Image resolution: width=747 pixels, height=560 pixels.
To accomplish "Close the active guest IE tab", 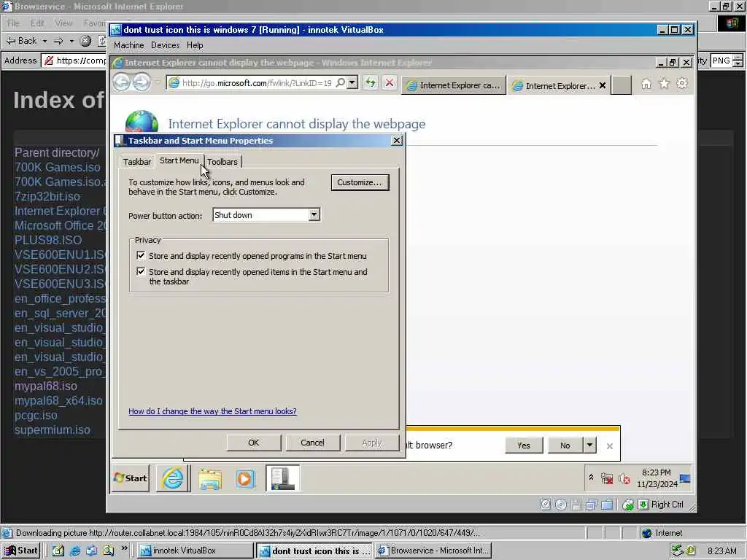I will (602, 86).
